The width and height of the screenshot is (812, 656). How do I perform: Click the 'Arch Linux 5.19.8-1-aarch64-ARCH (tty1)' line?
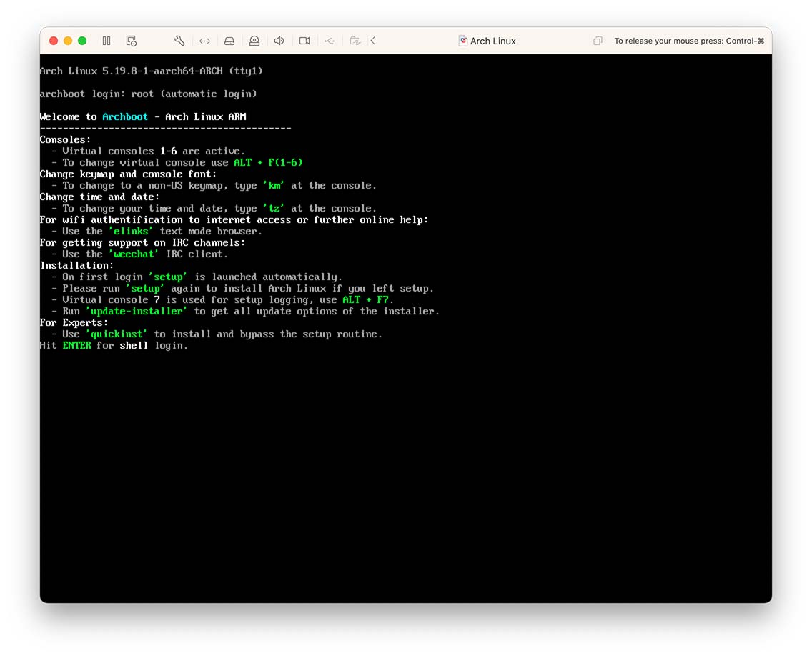(x=152, y=71)
